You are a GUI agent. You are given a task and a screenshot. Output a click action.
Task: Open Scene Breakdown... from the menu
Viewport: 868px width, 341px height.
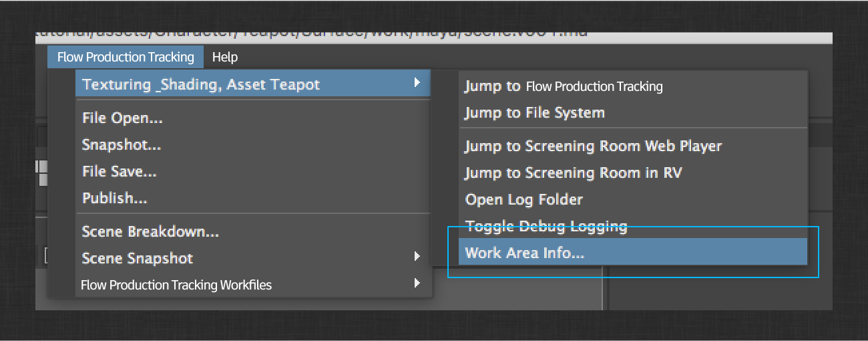click(x=150, y=232)
